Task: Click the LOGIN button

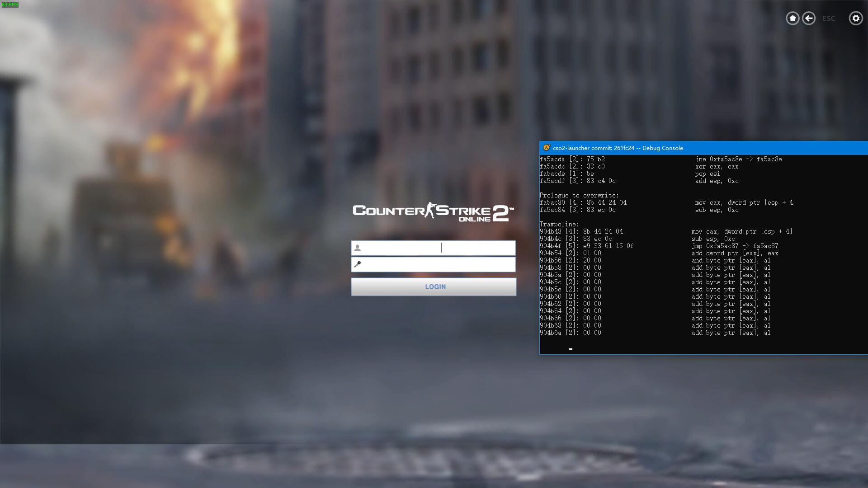Action: tap(434, 286)
